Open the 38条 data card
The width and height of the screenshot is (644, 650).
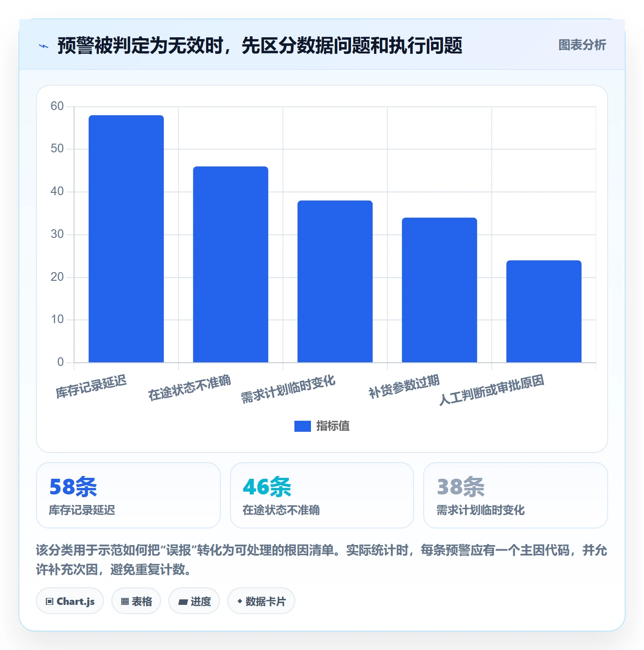516,495
